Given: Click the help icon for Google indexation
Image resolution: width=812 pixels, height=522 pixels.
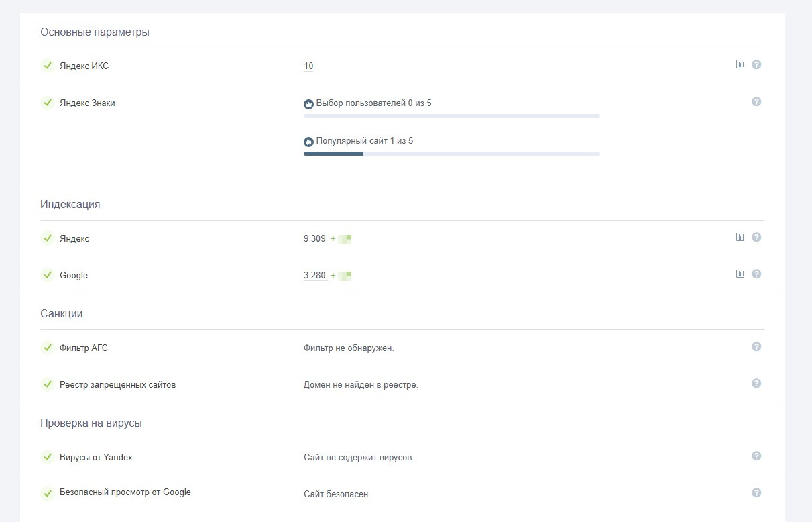Looking at the screenshot, I should pos(756,274).
